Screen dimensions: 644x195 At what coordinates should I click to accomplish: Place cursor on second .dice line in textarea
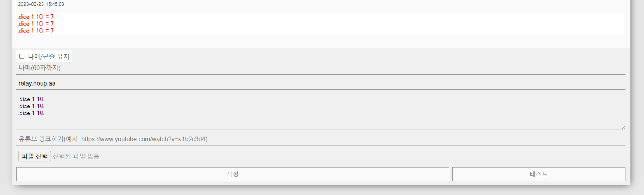coord(32,106)
